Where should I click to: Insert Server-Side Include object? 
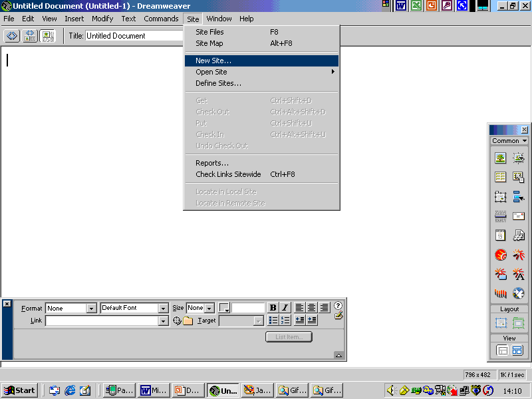(519, 235)
